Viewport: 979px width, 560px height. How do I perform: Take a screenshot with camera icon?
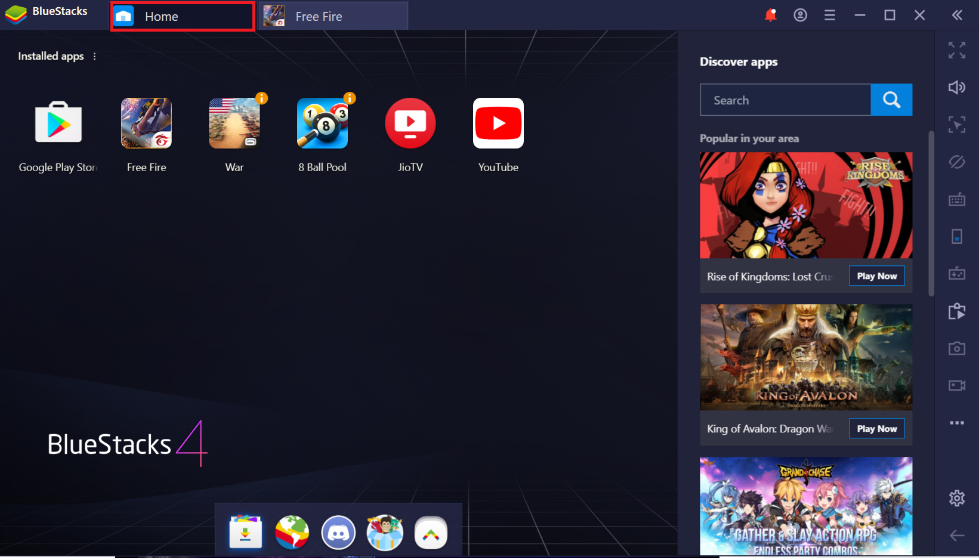(x=957, y=348)
